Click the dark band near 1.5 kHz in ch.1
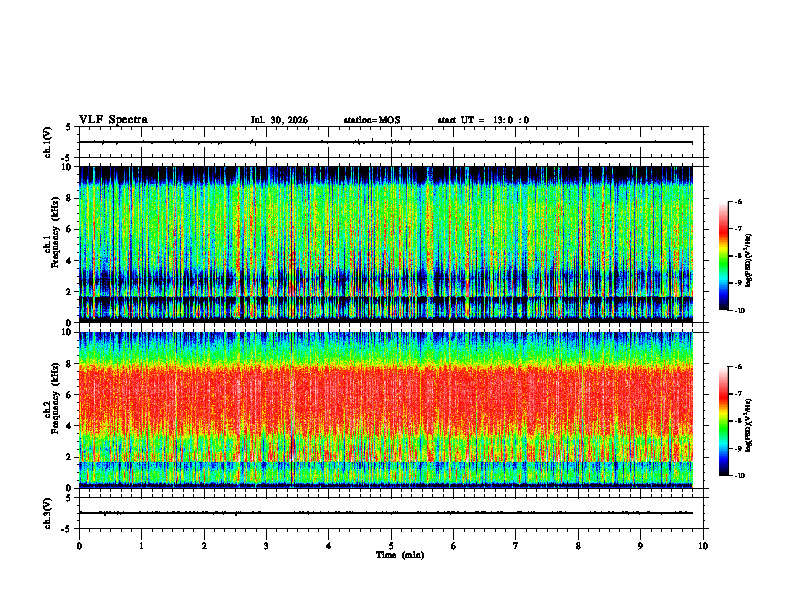 pos(386,300)
